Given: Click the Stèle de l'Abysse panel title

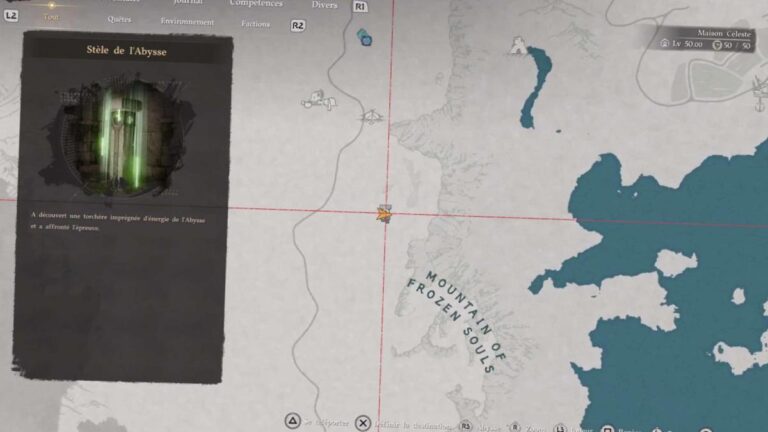Looking at the screenshot, I should [x=126, y=50].
